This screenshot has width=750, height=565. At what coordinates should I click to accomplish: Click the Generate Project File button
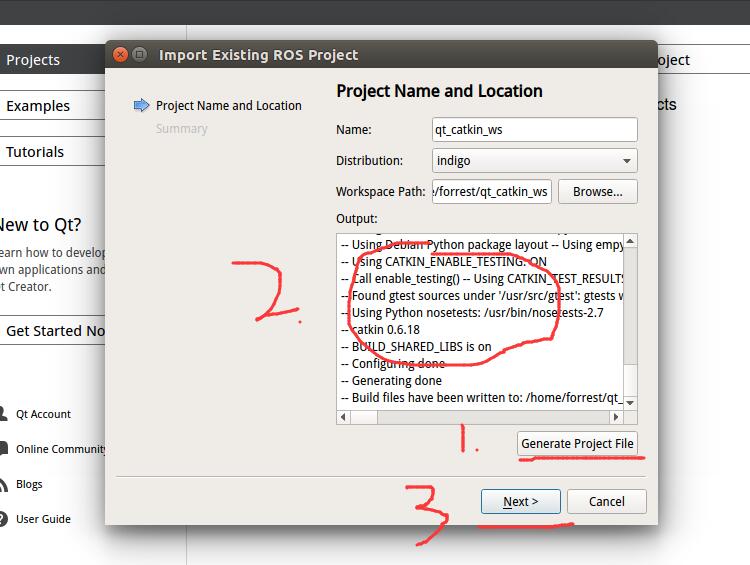(577, 443)
